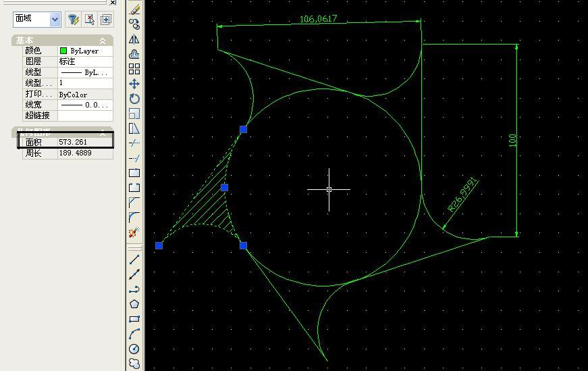The width and height of the screenshot is (588, 371).
Task: Open Quick Select in properties panel
Action: (x=73, y=19)
